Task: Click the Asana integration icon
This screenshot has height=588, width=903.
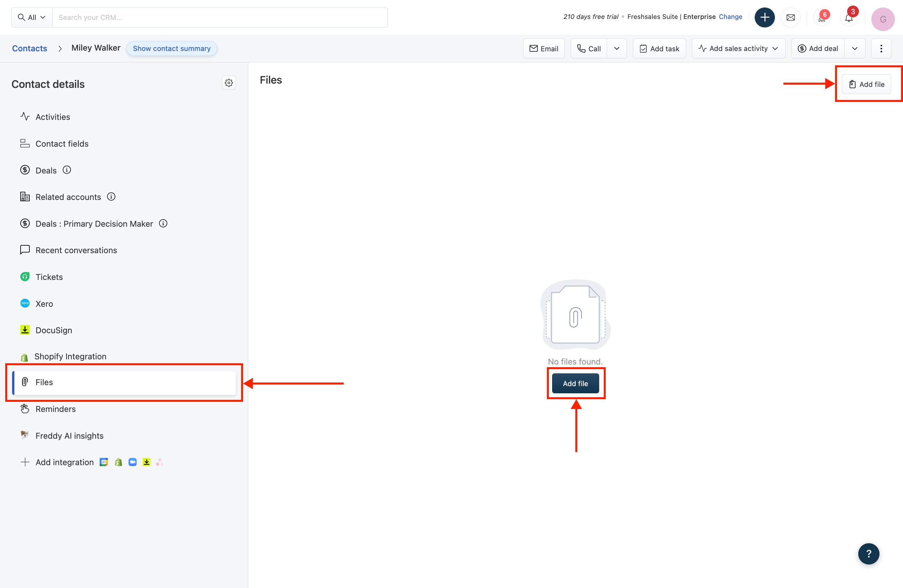Action: [160, 462]
